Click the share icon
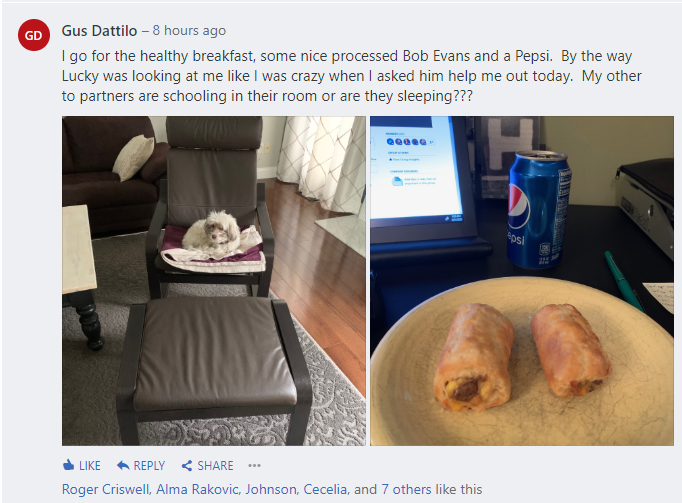Screen dimensions: 682x503 pyautogui.click(x=187, y=466)
